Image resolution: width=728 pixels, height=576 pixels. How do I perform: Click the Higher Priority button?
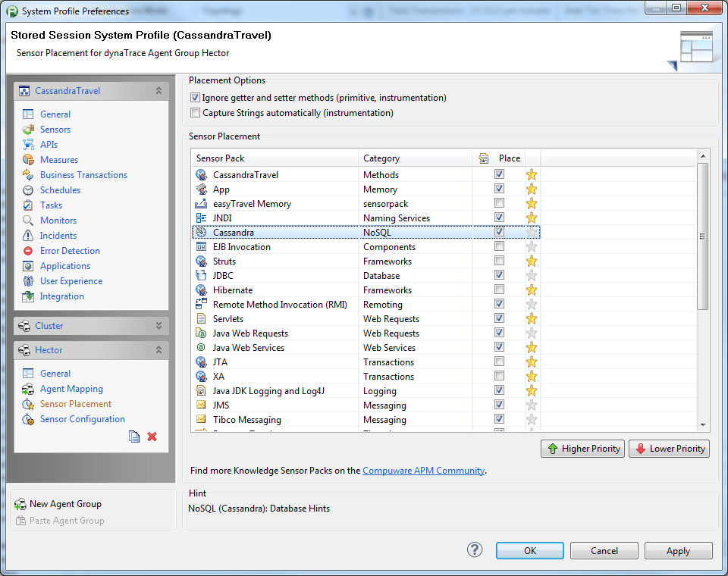pos(582,449)
